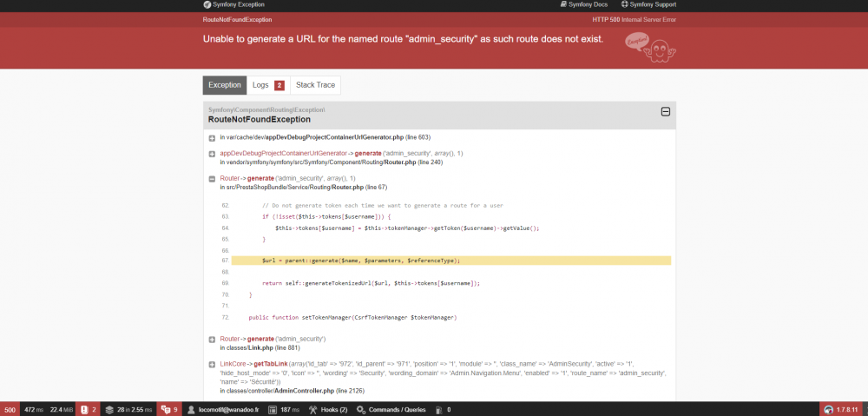
Task: Open the Symfony Support link
Action: (648, 4)
